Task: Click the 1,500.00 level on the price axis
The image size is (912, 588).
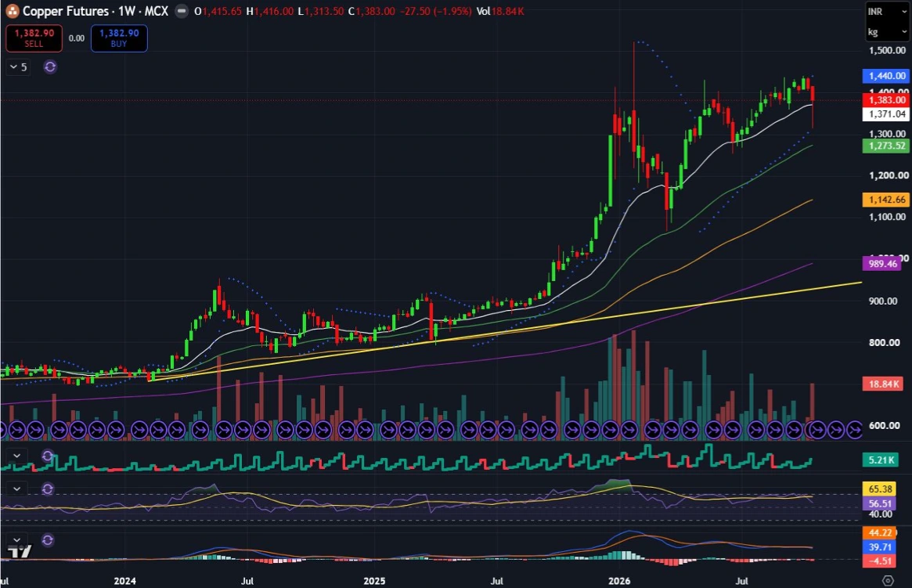Action: (888, 50)
